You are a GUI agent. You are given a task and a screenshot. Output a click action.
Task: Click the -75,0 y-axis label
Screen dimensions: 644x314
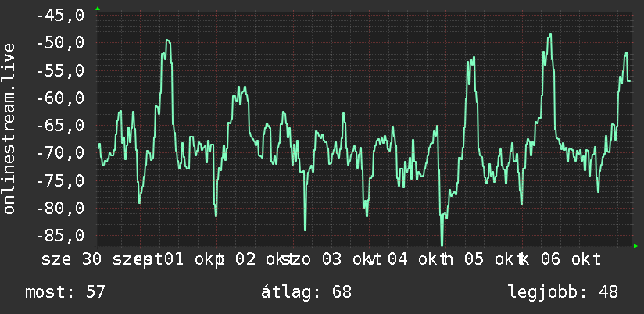pyautogui.click(x=60, y=180)
